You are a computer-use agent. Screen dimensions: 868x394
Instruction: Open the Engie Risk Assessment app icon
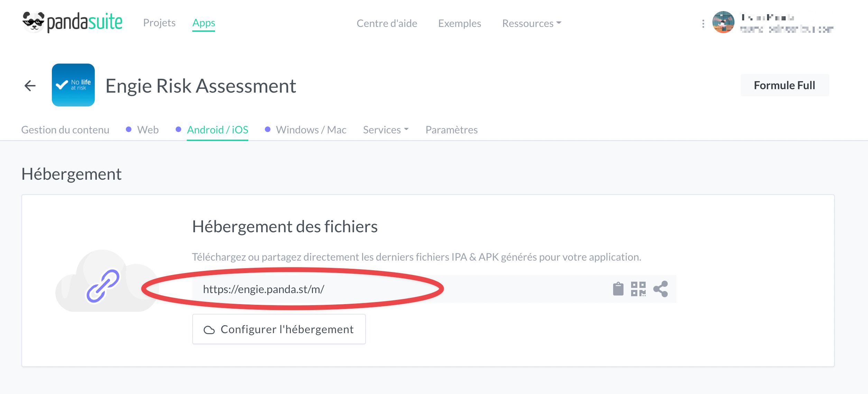coord(73,85)
